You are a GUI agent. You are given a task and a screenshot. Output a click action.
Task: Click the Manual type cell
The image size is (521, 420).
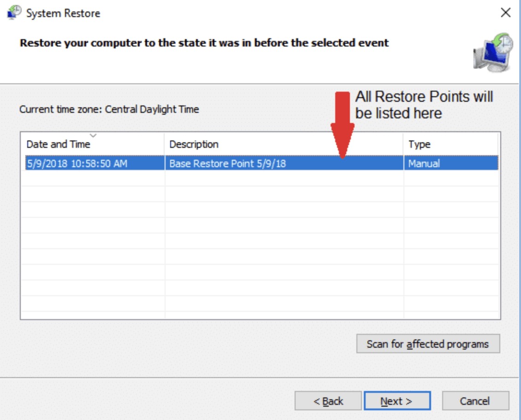tap(424, 163)
